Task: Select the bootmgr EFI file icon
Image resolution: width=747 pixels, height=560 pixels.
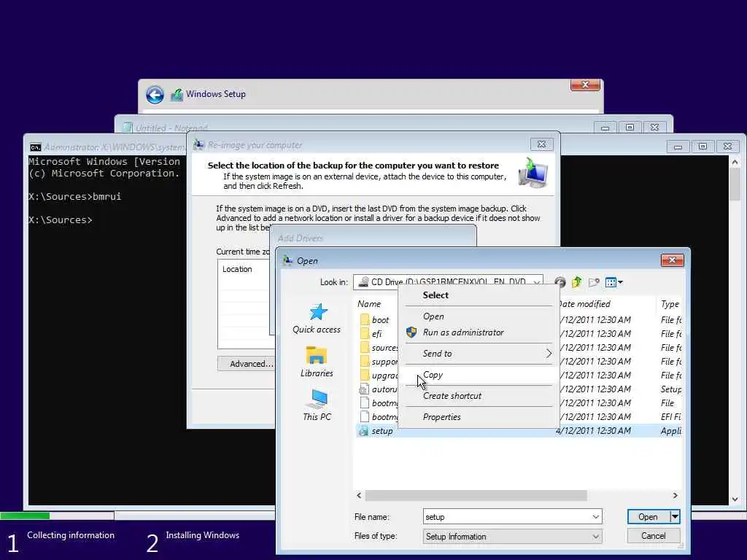Action: (365, 416)
